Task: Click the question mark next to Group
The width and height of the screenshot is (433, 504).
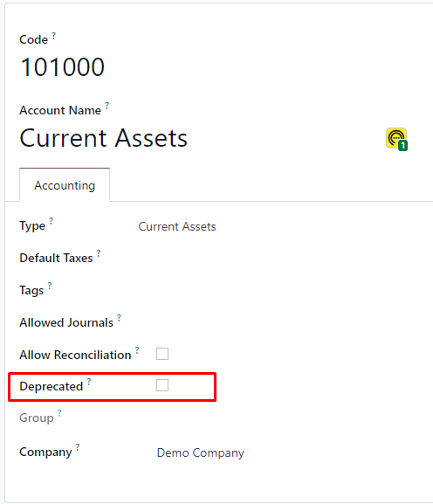Action: (x=59, y=413)
